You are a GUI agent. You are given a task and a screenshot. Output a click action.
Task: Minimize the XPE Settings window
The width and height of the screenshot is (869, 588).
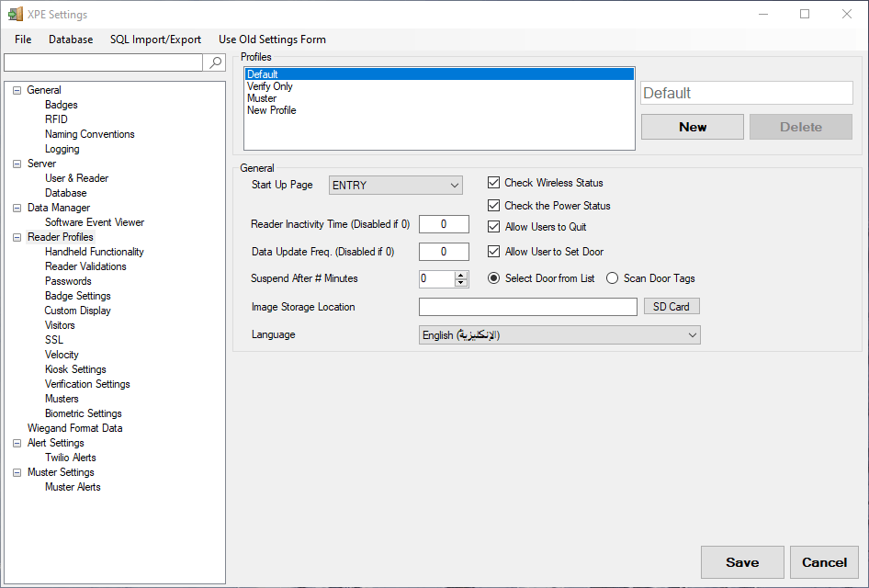click(x=763, y=14)
